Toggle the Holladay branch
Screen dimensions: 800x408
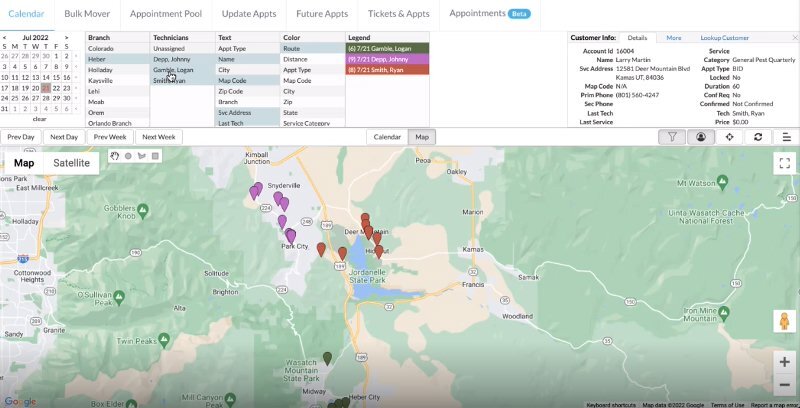pos(117,70)
